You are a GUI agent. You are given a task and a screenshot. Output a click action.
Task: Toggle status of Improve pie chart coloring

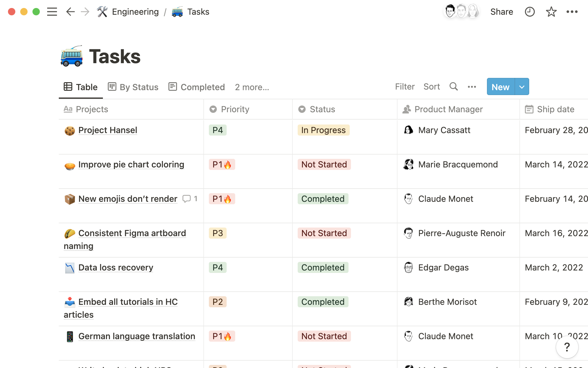pos(323,164)
